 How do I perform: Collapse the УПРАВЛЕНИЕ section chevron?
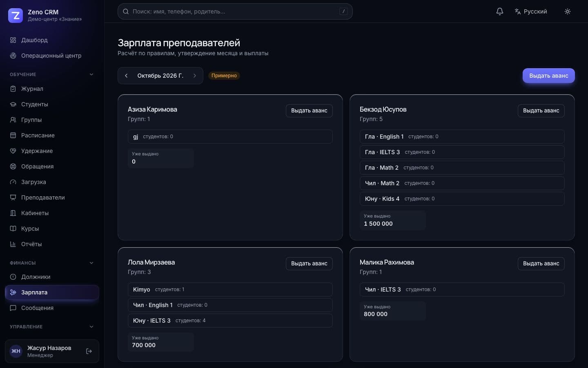[x=91, y=327]
